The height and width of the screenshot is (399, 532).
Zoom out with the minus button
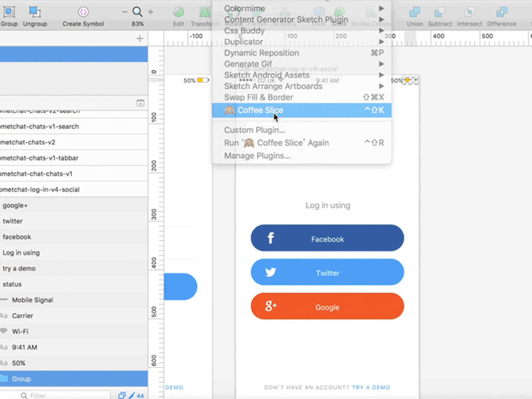tap(125, 12)
